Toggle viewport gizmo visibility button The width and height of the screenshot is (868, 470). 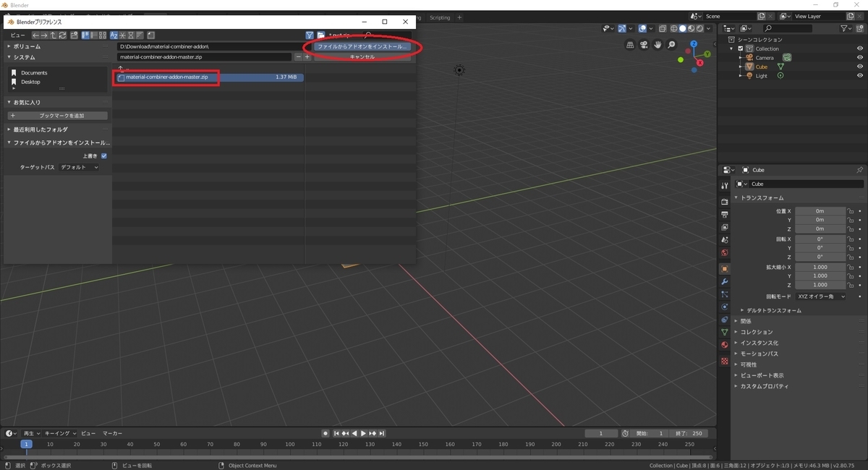click(622, 28)
